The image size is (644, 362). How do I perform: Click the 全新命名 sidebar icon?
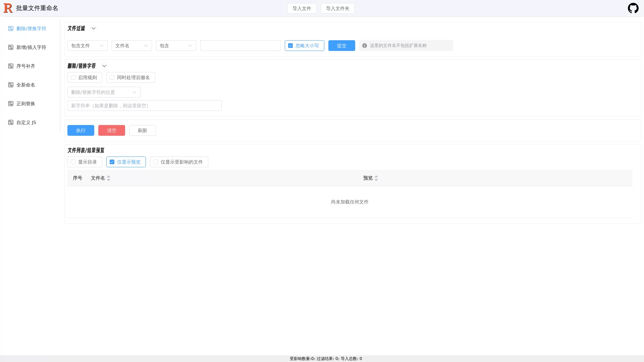[x=11, y=85]
